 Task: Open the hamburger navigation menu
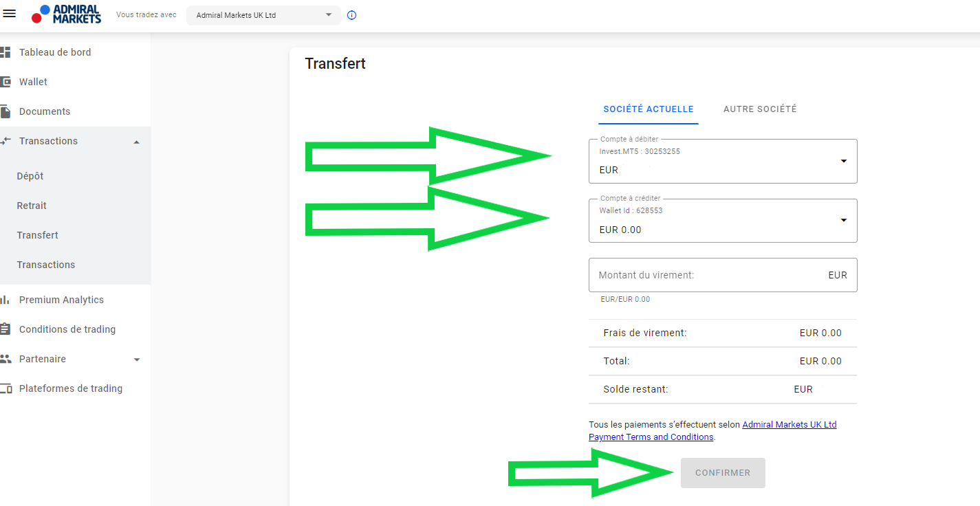pyautogui.click(x=10, y=13)
